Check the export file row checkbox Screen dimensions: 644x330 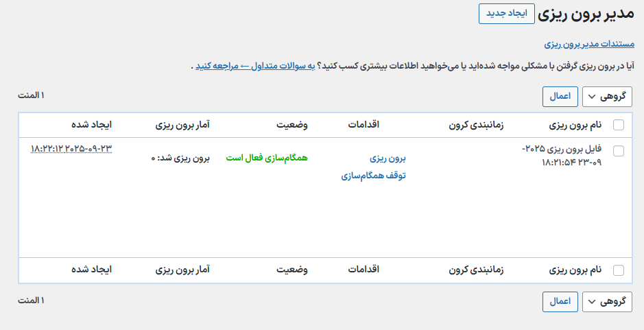[619, 152]
